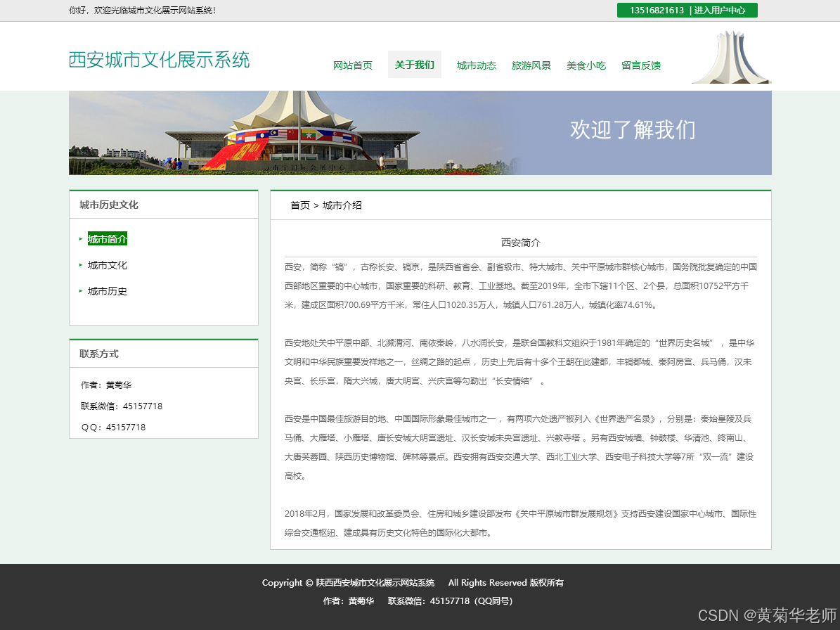Viewport: 840px width, 630px height.
Task: Click the 西安简介 article title
Action: coord(521,243)
